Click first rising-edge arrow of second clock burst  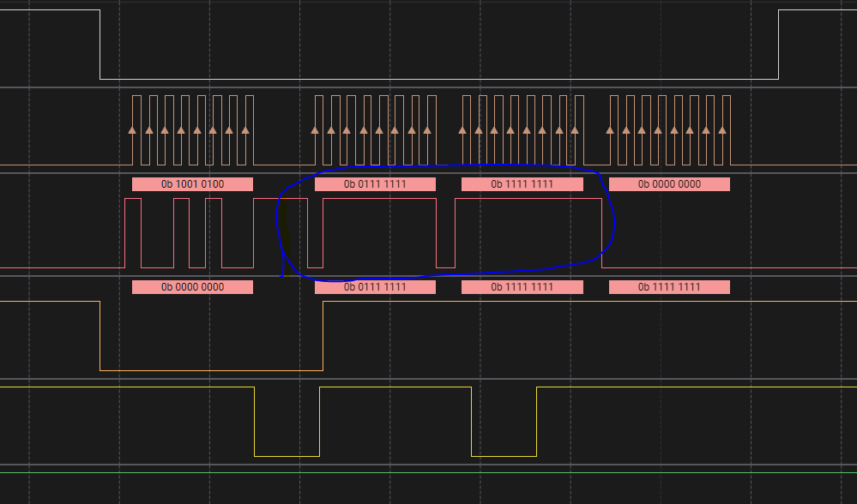[x=315, y=130]
